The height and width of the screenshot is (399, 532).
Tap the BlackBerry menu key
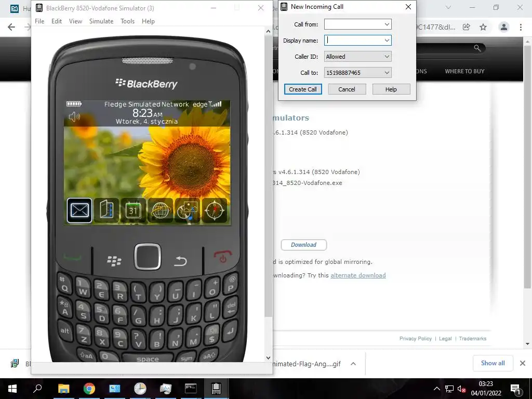(x=114, y=261)
